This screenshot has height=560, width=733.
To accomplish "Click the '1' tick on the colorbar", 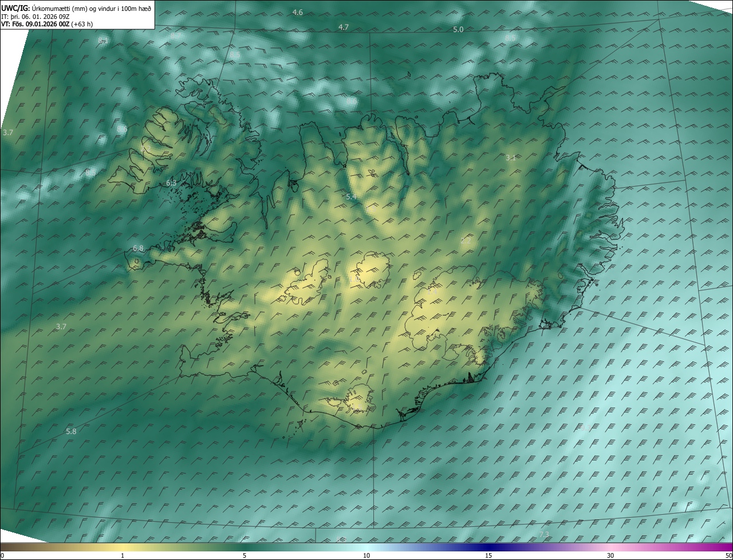I will 123,555.
